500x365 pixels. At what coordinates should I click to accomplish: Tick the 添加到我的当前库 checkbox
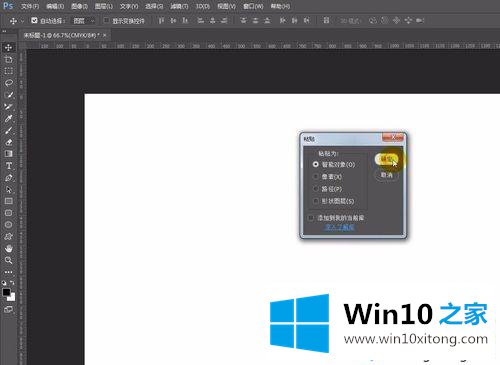tap(311, 218)
